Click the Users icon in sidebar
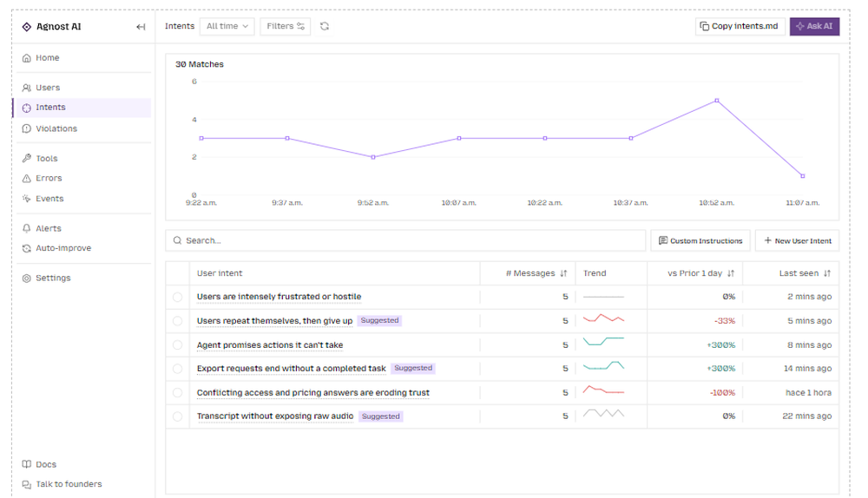868x498 pixels. (27, 88)
